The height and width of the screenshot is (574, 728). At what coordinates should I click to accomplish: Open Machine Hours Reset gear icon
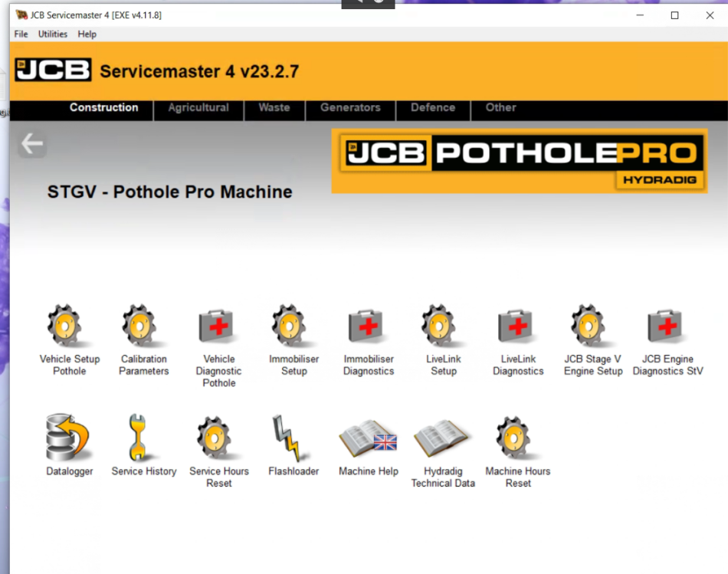(514, 438)
